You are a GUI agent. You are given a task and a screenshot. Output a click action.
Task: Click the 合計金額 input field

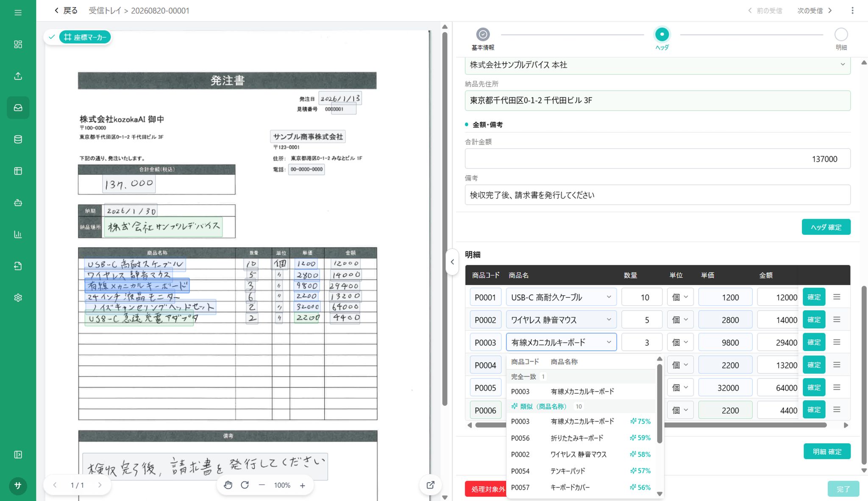click(657, 159)
